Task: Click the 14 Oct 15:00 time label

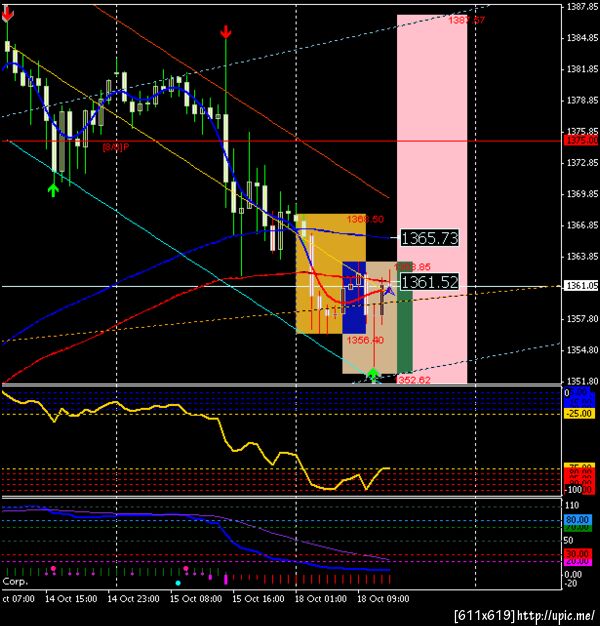Action: pyautogui.click(x=71, y=599)
